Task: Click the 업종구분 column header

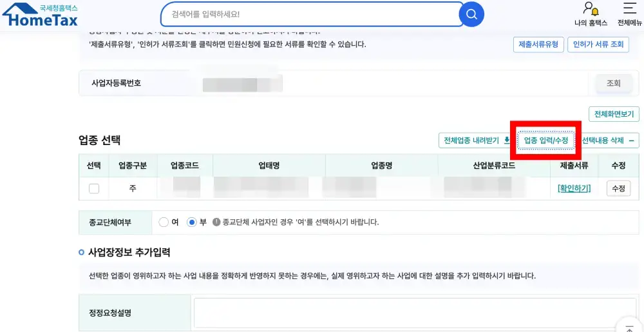Action: pos(133,166)
